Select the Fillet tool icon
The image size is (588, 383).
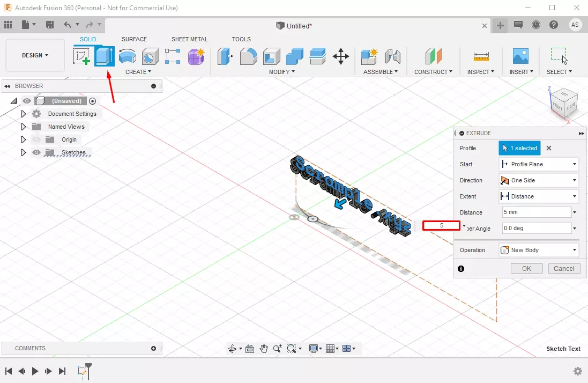click(248, 56)
